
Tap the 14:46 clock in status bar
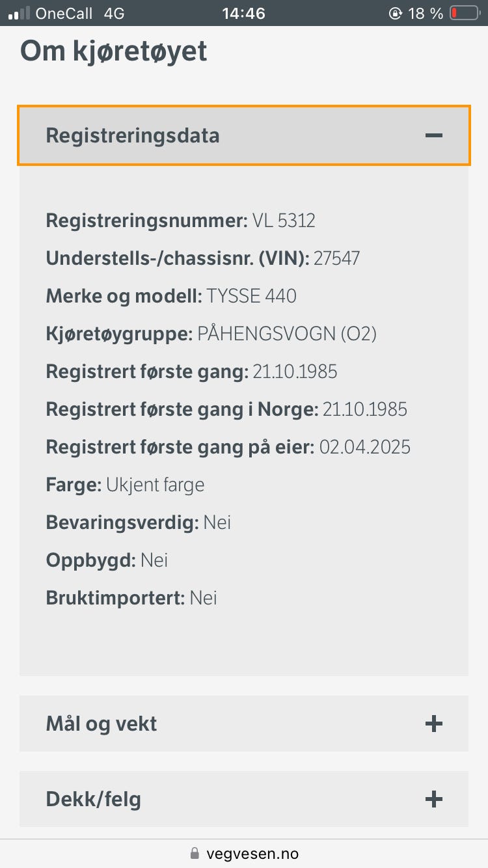[x=243, y=13]
